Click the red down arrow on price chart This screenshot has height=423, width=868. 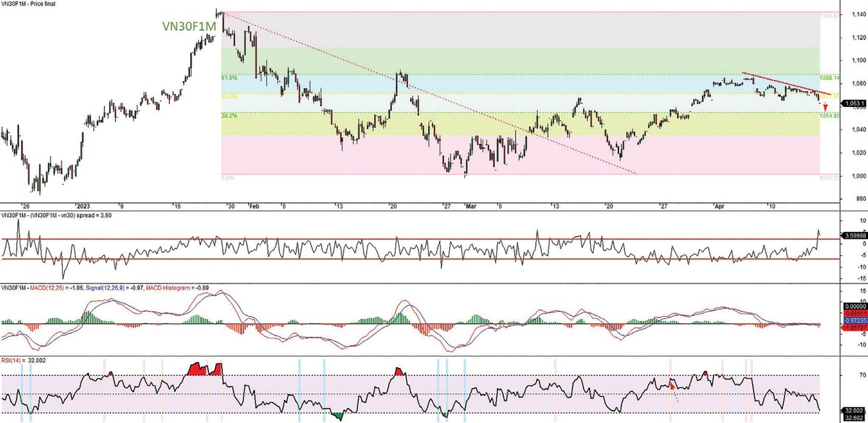coord(825,107)
